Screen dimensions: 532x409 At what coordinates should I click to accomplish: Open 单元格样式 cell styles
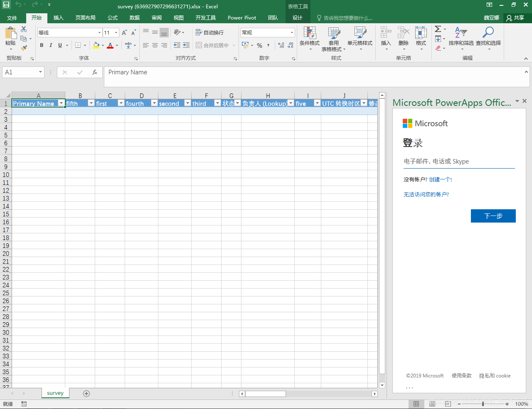pos(360,39)
